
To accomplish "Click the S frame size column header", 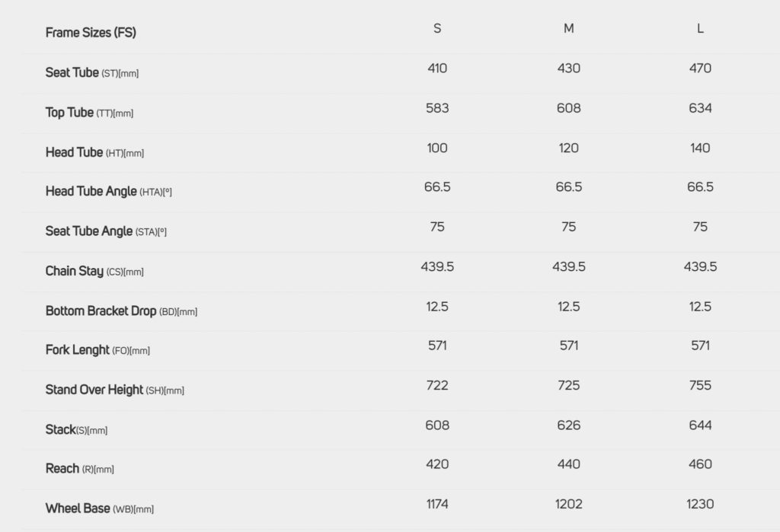I will click(x=437, y=29).
